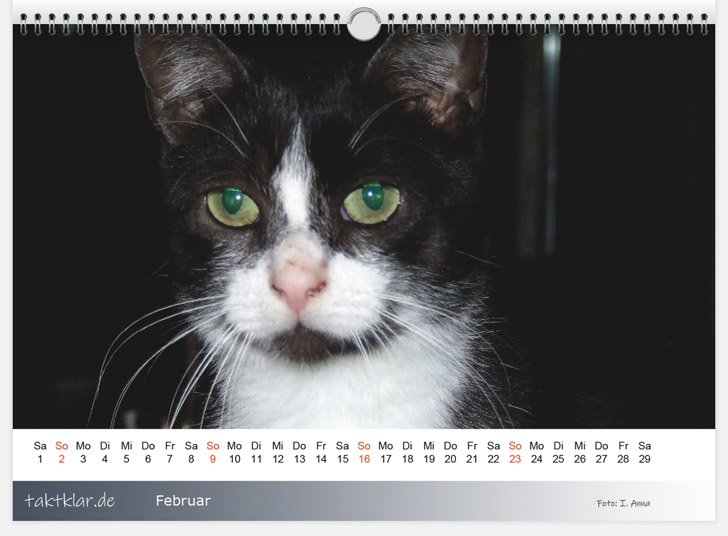Screen dimensions: 728x536
Task: Select date 18
Action: 407,459
